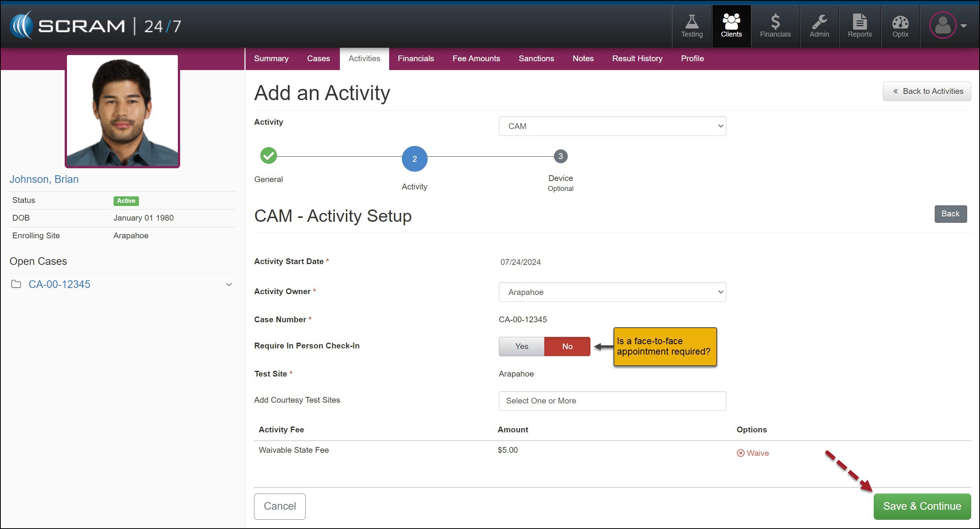Image resolution: width=980 pixels, height=529 pixels.
Task: Click the Add Courtesy Test Sites field
Action: tap(612, 401)
